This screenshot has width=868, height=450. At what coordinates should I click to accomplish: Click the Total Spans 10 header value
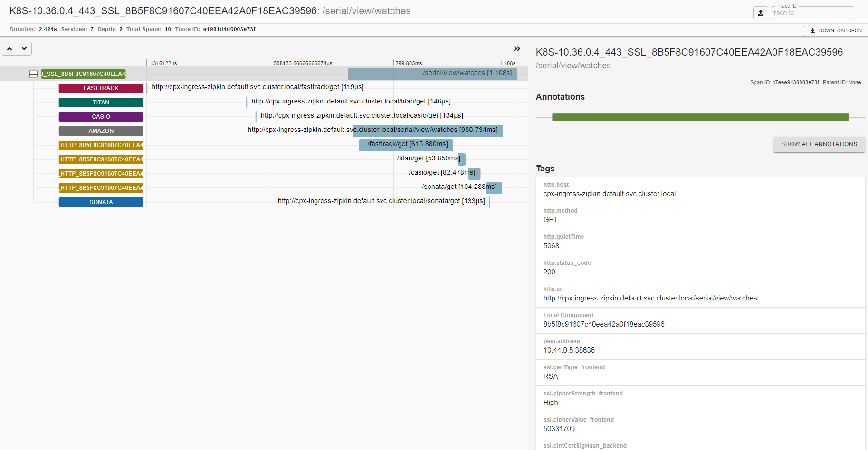coord(168,29)
